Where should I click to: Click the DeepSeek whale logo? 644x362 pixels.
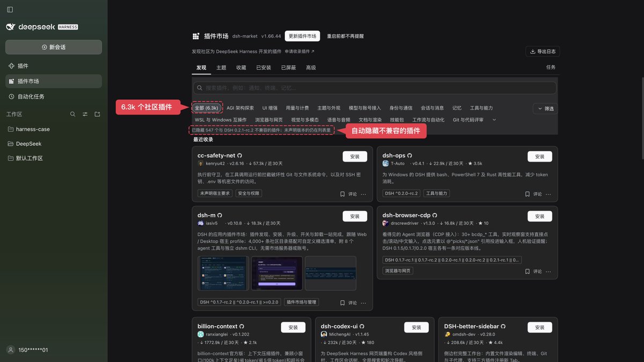click(11, 27)
